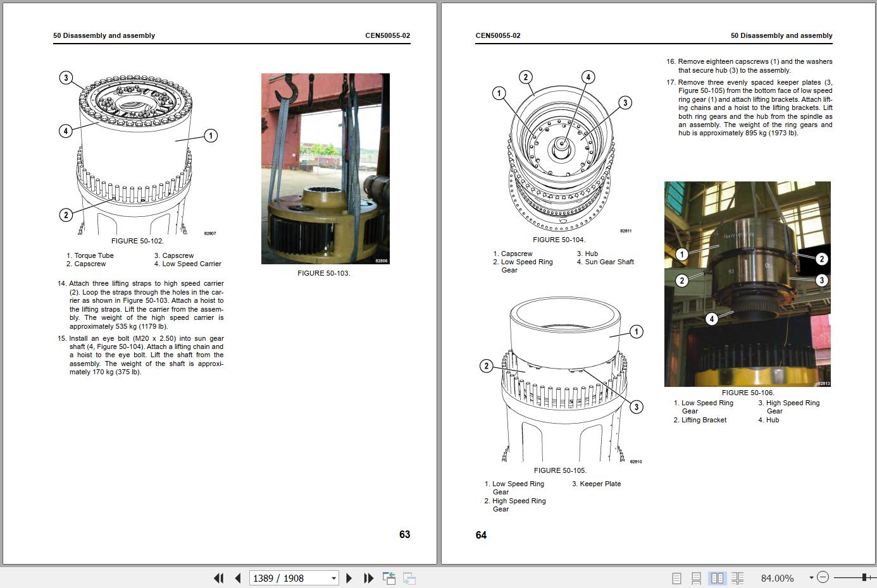The image size is (877, 588).
Task: Click the grayed-out next view button
Action: [409, 578]
